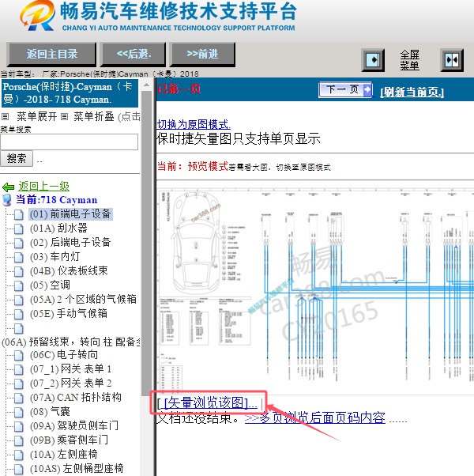The width and height of the screenshot is (474, 476).
Task: Click into the 菜单搜索 input field
Action: pyautogui.click(x=70, y=142)
